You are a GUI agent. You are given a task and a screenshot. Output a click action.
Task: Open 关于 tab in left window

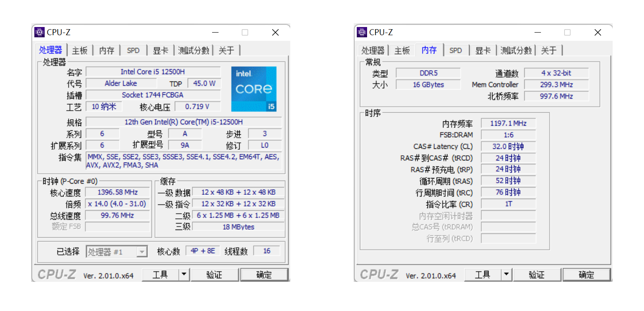coord(226,50)
